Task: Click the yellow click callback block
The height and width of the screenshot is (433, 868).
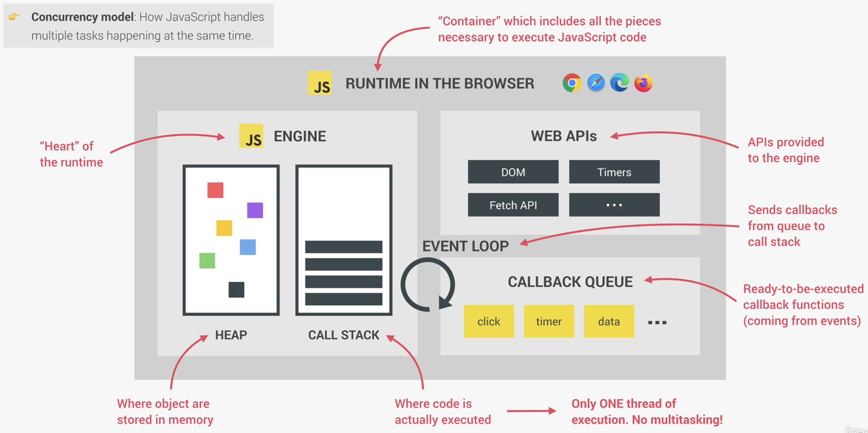Action: click(488, 321)
